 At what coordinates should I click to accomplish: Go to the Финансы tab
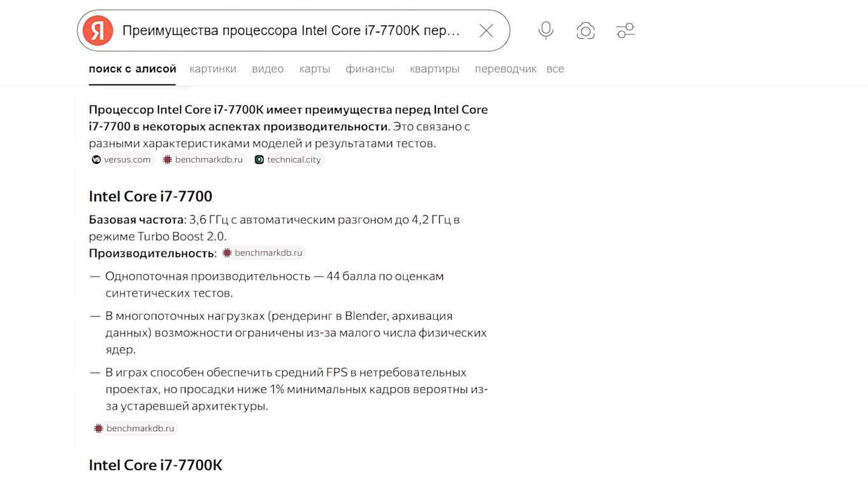370,69
